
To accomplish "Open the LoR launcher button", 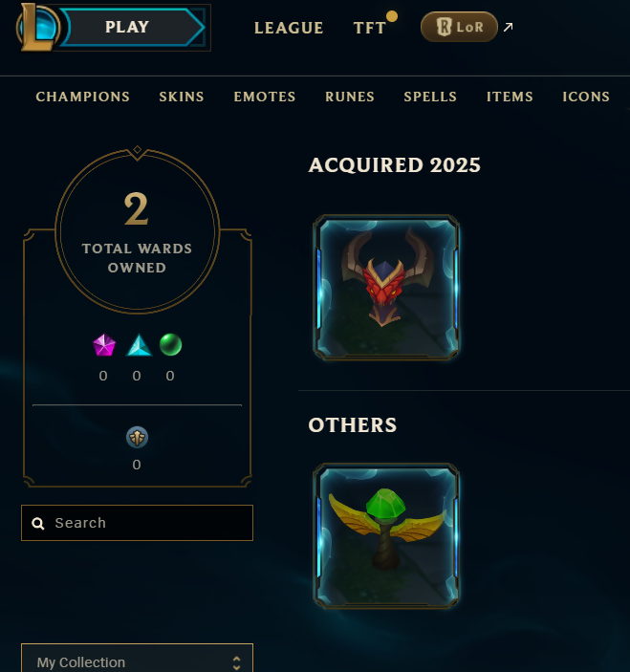I will coord(459,27).
